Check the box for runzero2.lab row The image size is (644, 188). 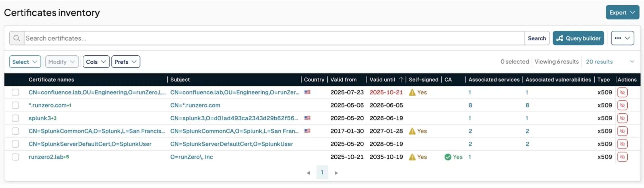15,157
